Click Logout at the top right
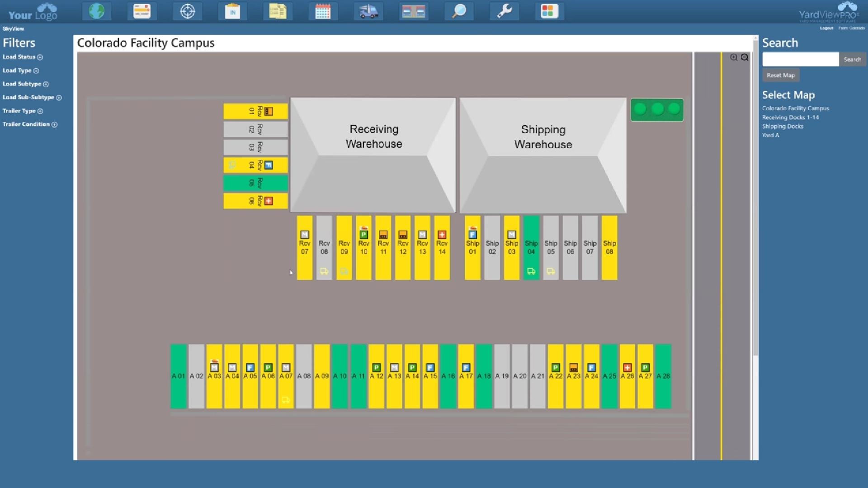 pos(826,28)
